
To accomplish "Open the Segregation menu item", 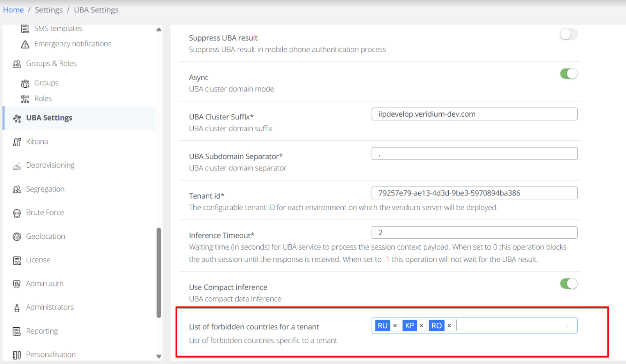I will point(45,189).
